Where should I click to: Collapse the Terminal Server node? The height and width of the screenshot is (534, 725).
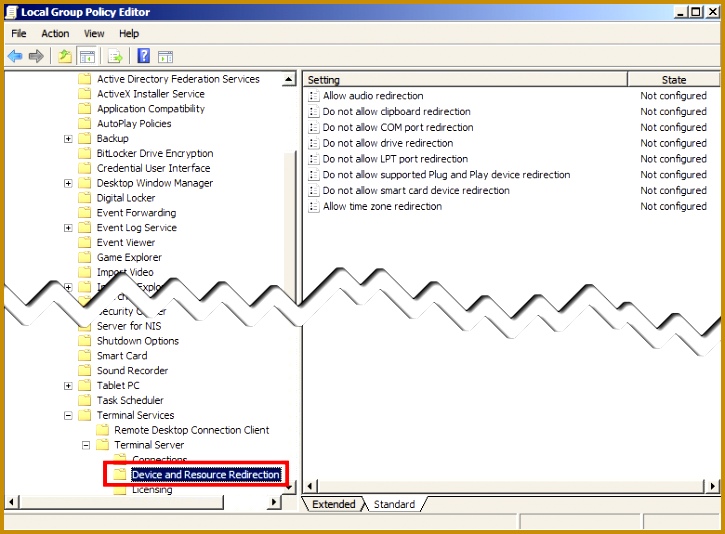pyautogui.click(x=86, y=445)
